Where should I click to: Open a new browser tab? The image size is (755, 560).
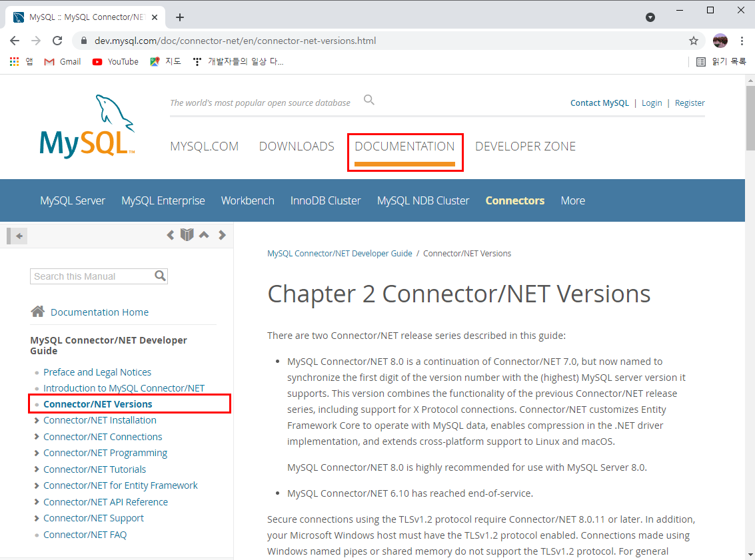pos(180,17)
